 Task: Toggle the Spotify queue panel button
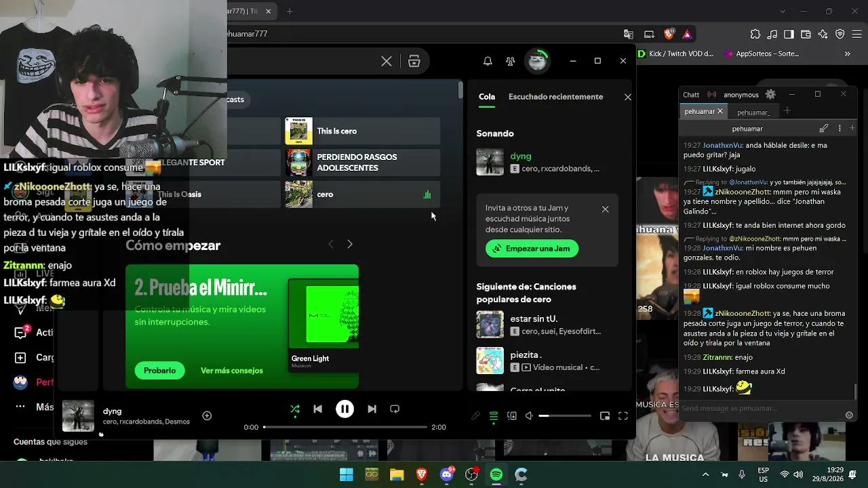click(x=494, y=416)
